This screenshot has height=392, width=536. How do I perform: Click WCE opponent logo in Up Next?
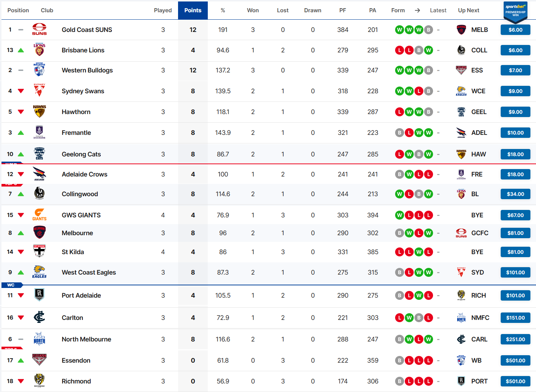pyautogui.click(x=461, y=91)
